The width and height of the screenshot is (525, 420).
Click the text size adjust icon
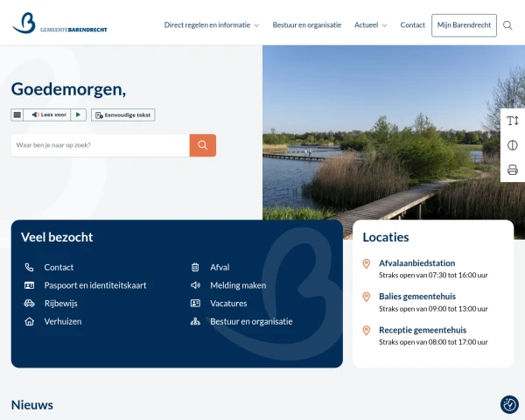(512, 121)
